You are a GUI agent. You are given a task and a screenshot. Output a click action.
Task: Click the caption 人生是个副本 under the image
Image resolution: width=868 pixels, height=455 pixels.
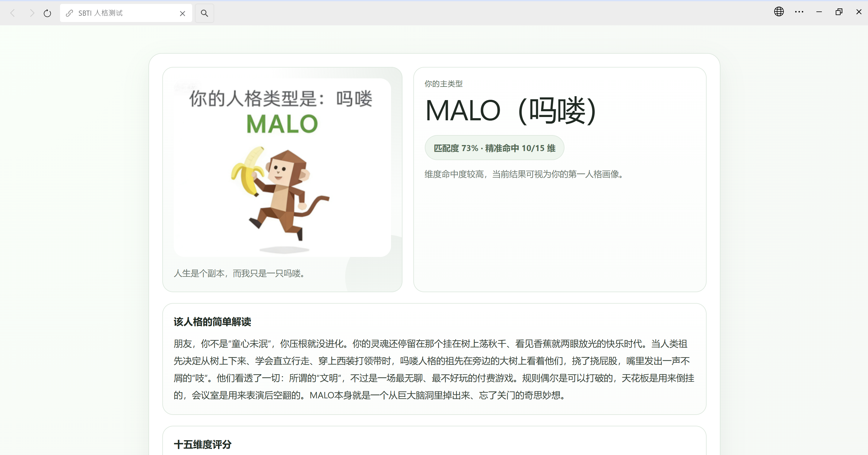pyautogui.click(x=240, y=273)
